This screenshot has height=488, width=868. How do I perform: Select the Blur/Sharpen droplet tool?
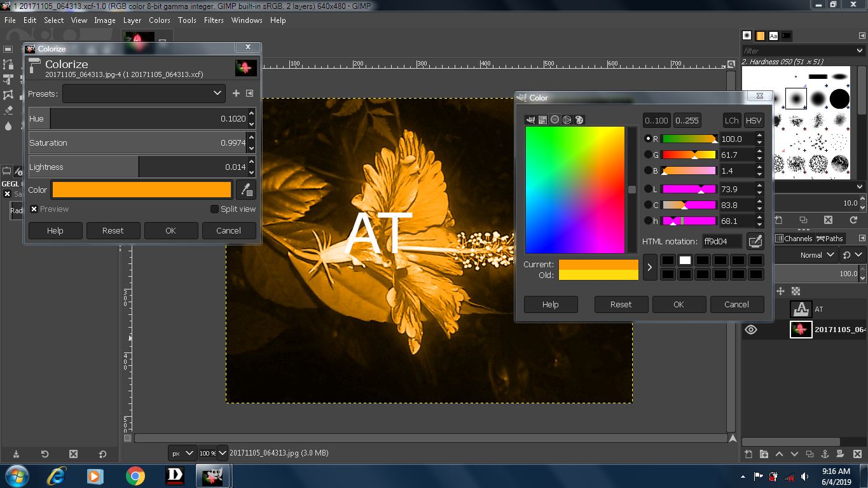[x=8, y=125]
